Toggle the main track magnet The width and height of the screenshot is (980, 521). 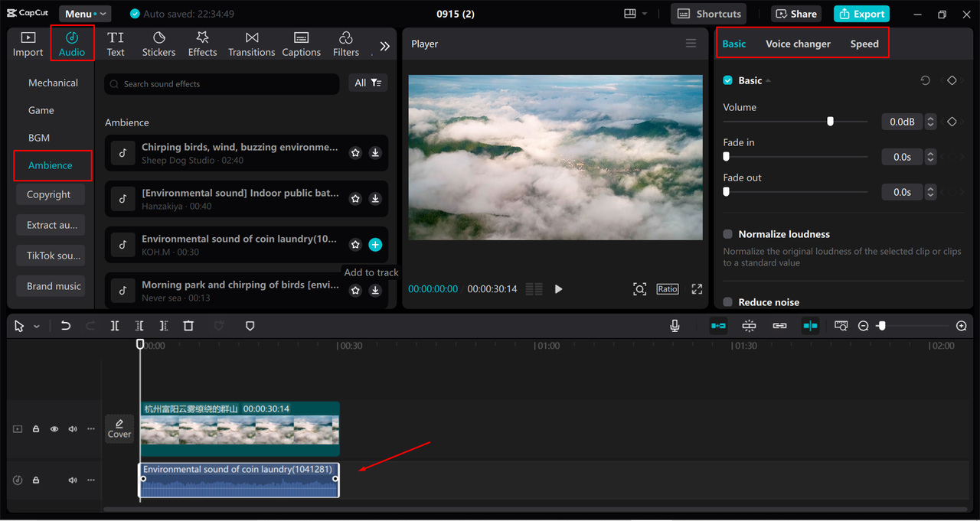(x=718, y=326)
